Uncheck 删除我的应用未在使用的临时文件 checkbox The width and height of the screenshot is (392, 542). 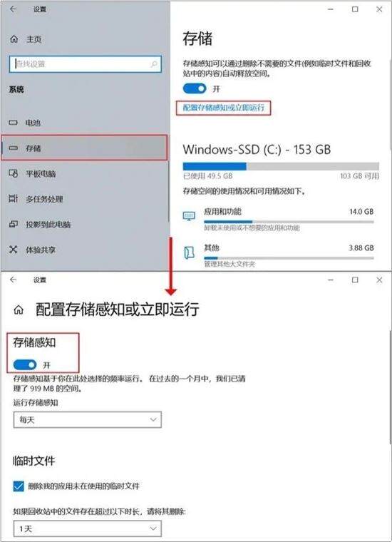pyautogui.click(x=19, y=486)
